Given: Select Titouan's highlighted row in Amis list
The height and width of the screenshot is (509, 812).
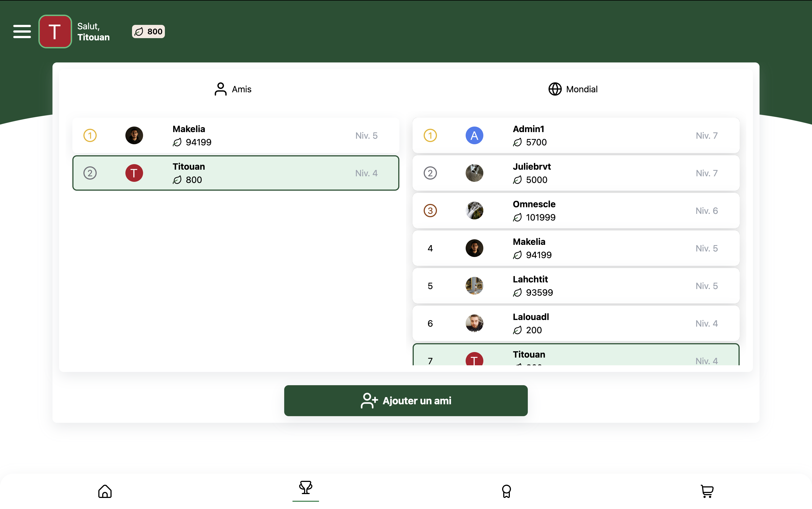Looking at the screenshot, I should [236, 173].
